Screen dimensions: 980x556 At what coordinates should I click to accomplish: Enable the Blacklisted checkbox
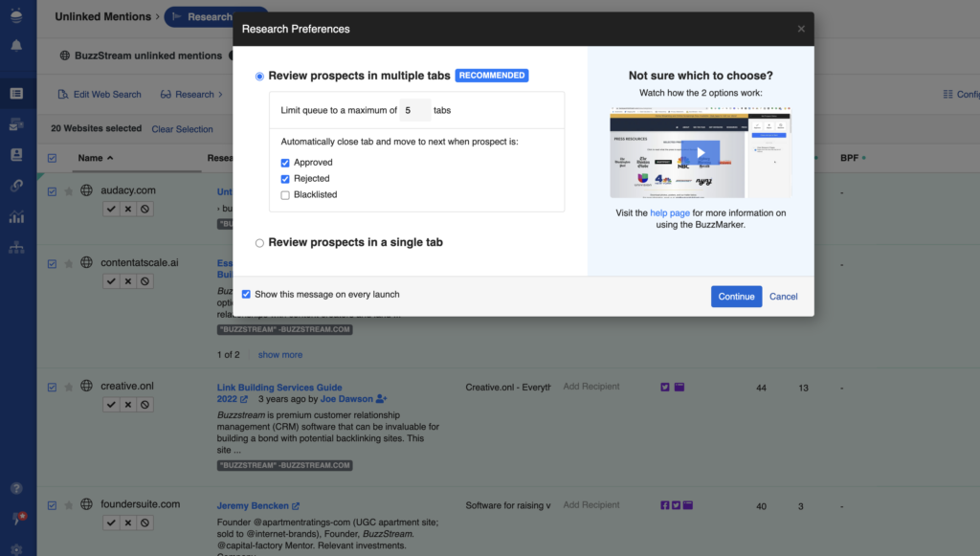(x=284, y=194)
